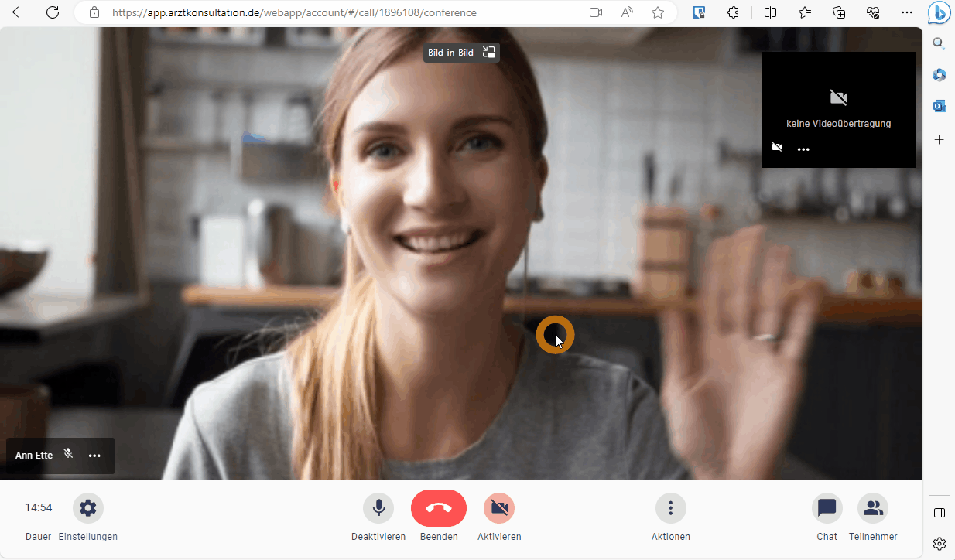
Task: Add this page to favorites
Action: (x=658, y=12)
